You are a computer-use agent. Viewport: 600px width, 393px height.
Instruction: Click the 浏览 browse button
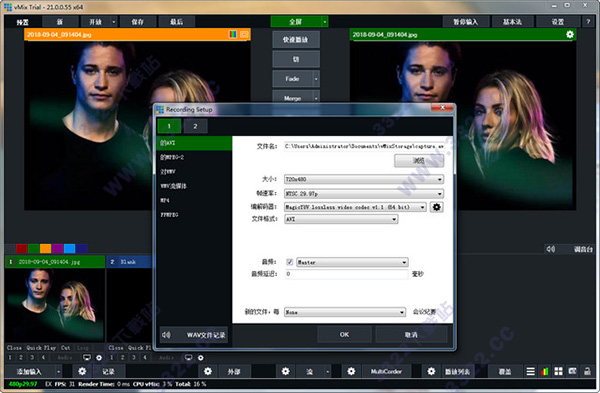[x=419, y=161]
